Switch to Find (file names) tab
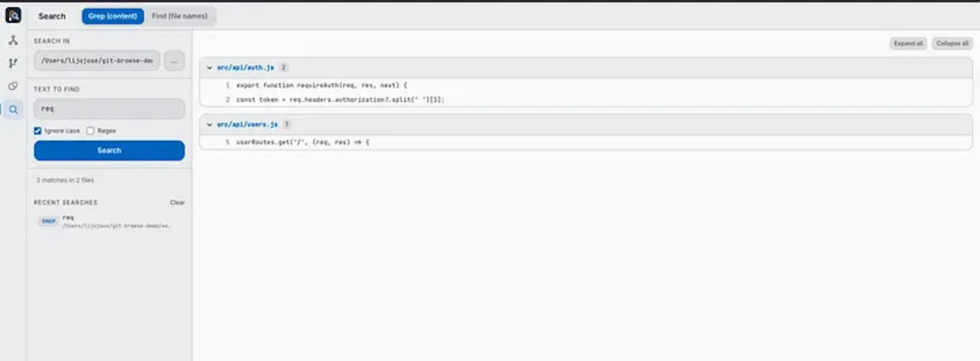The height and width of the screenshot is (361, 980). click(x=179, y=16)
